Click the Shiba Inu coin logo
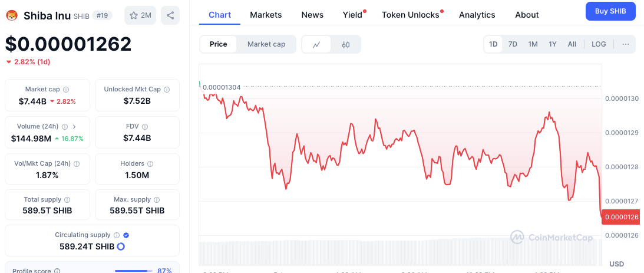This screenshot has width=644, height=273. pos(12,15)
